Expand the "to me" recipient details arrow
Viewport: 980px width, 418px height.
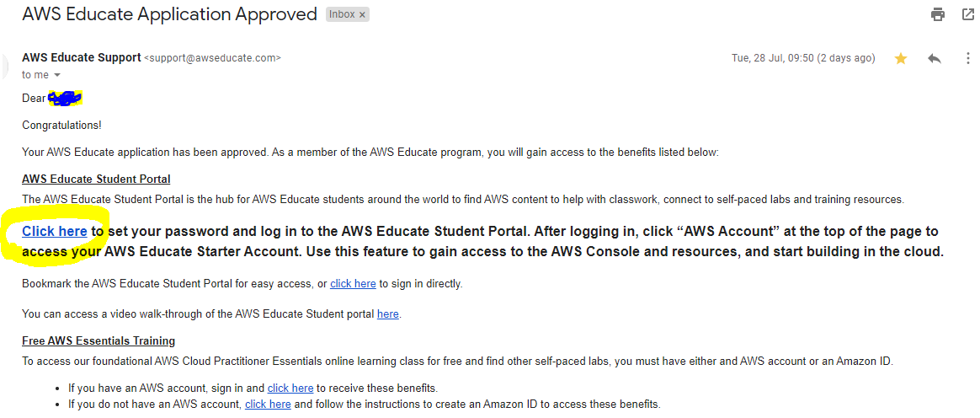tap(57, 75)
